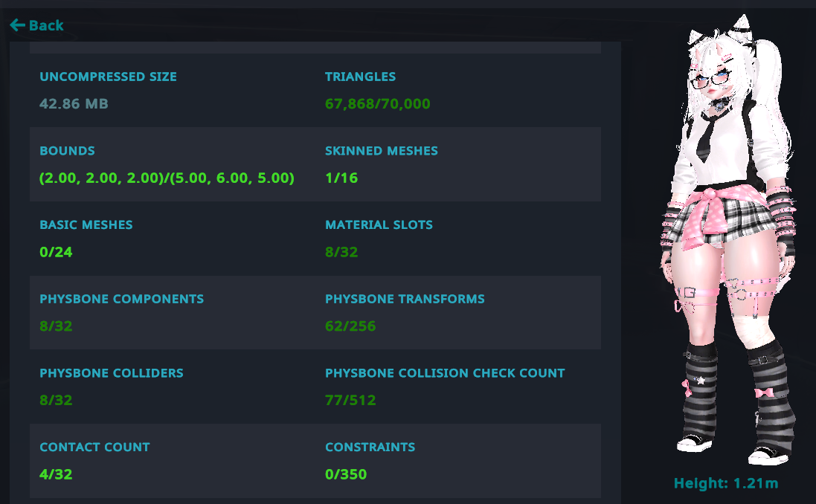Screen dimensions: 816x504
Task: Select the 62/256 PhysBone transforms value
Action: point(350,326)
